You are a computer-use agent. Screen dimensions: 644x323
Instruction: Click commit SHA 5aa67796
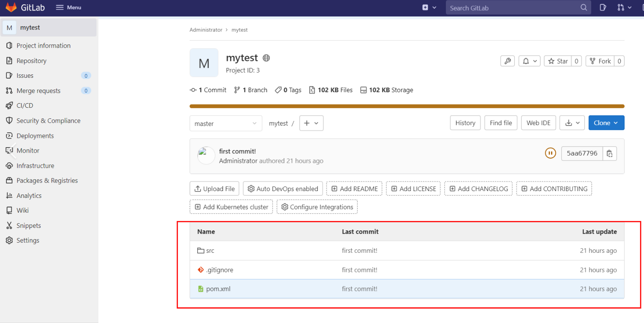pyautogui.click(x=582, y=153)
